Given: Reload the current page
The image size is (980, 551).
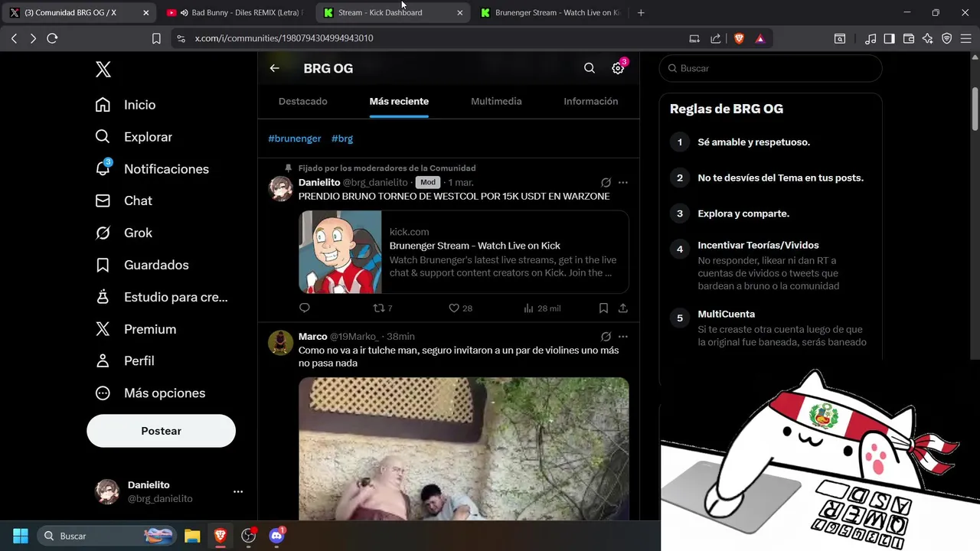Looking at the screenshot, I should click(52, 38).
